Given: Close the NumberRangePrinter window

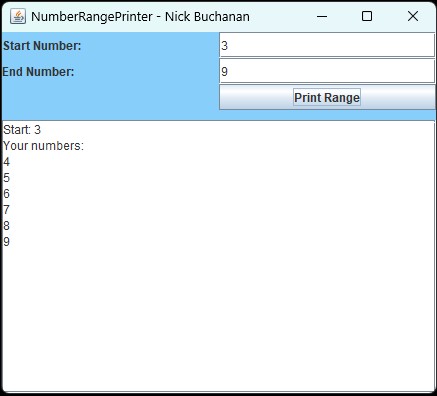Looking at the screenshot, I should pyautogui.click(x=413, y=16).
